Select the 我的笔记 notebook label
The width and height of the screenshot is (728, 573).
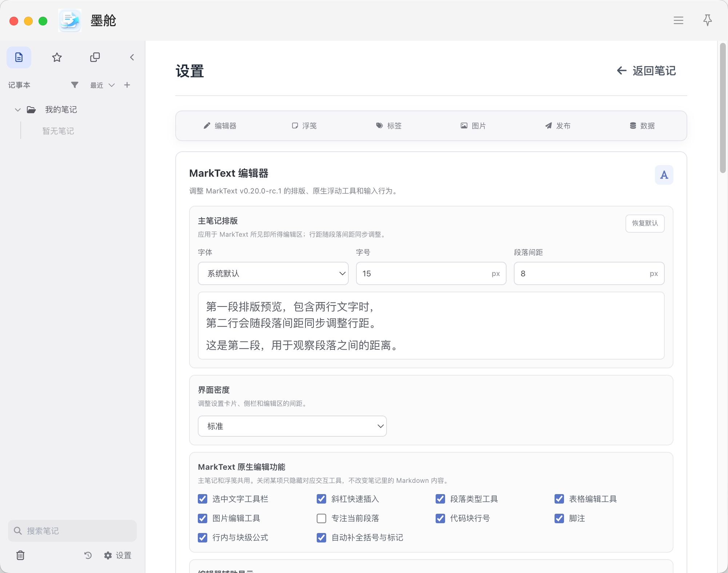tap(61, 109)
